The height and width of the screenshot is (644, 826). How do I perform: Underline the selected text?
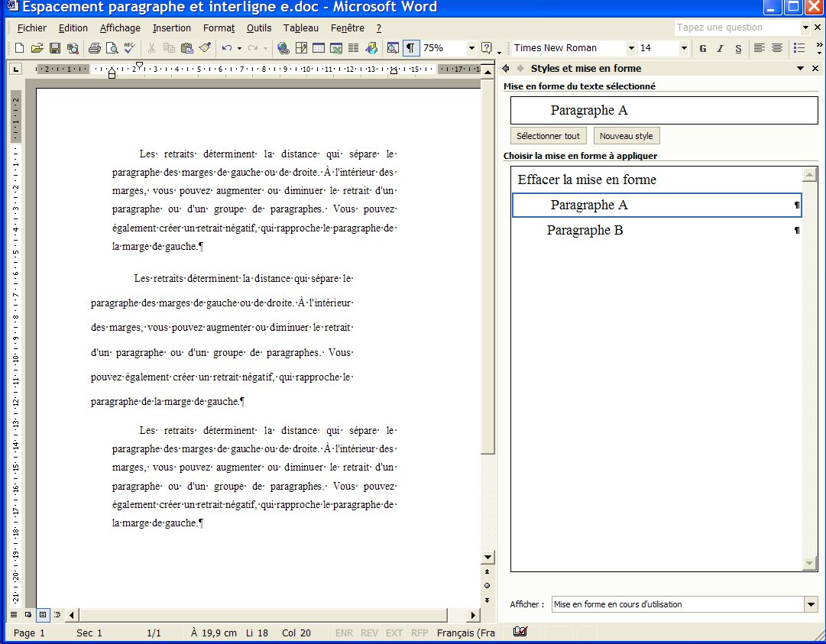[x=738, y=48]
